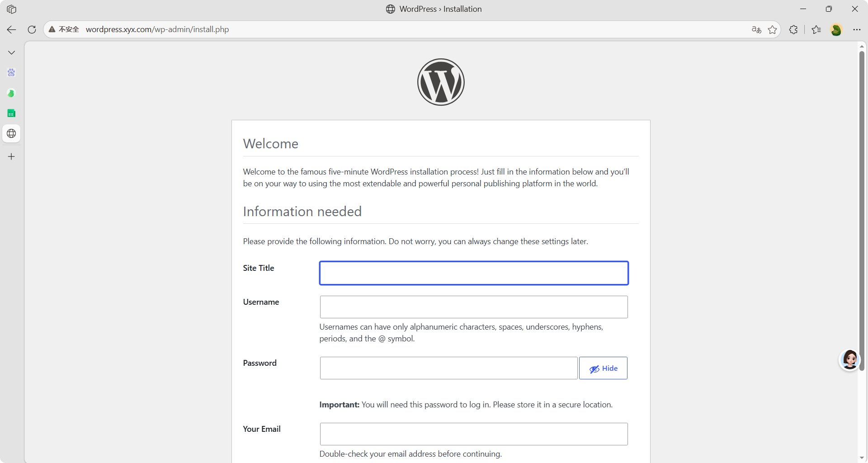Open the favorites list panel
The image size is (868, 463).
[816, 29]
